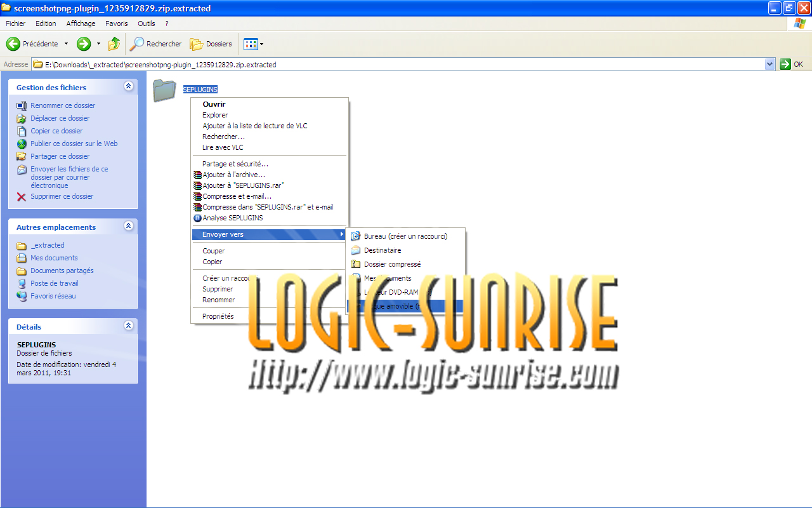Choose Dossier compressé in Send To submenu
Viewport: 812px width, 508px height.
391,264
